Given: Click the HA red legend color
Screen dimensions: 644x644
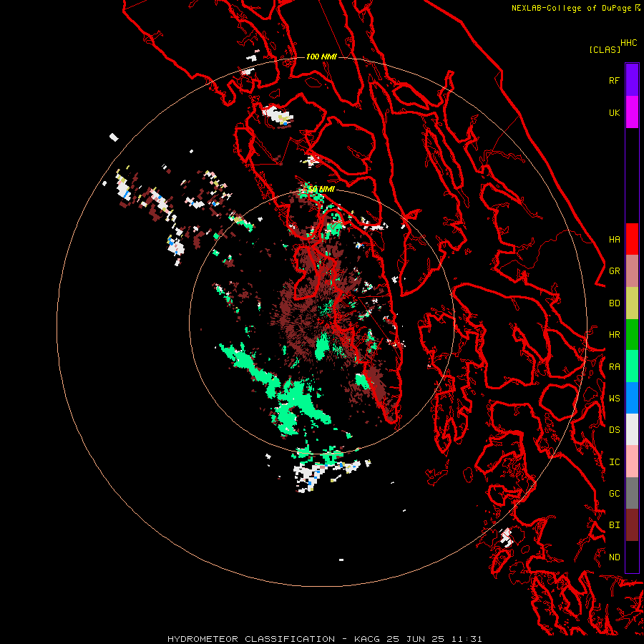Looking at the screenshot, I should tap(632, 239).
